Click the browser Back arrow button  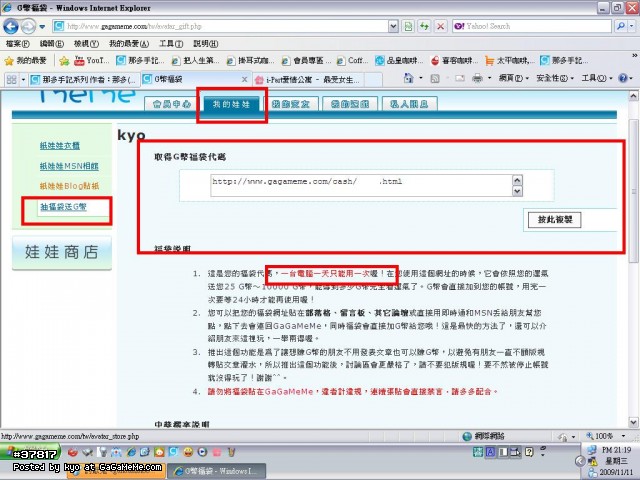[x=11, y=27]
